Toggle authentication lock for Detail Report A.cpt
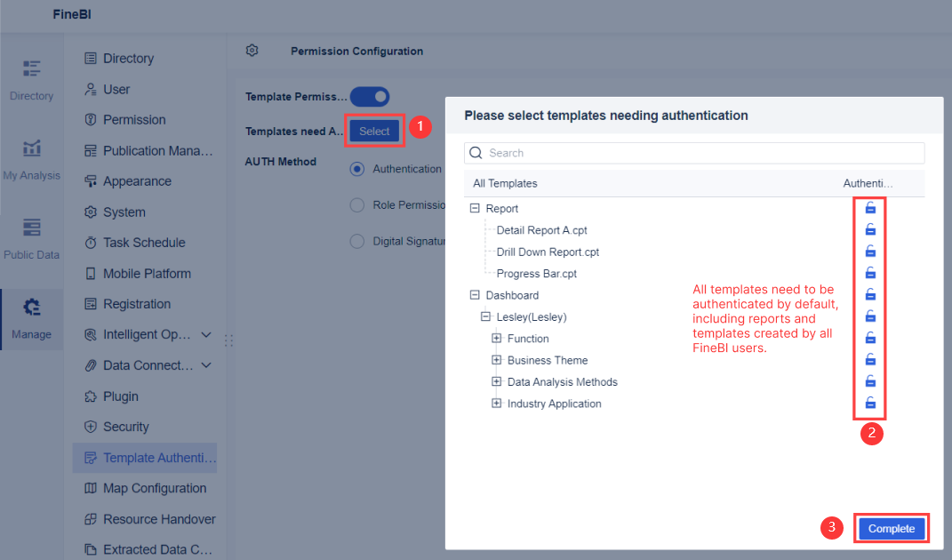This screenshot has height=560, width=952. [x=869, y=229]
